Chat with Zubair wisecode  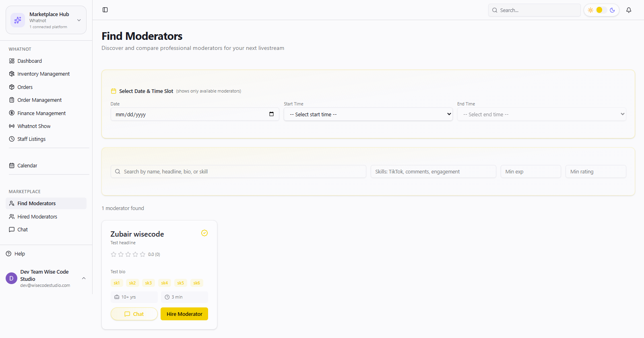click(134, 314)
